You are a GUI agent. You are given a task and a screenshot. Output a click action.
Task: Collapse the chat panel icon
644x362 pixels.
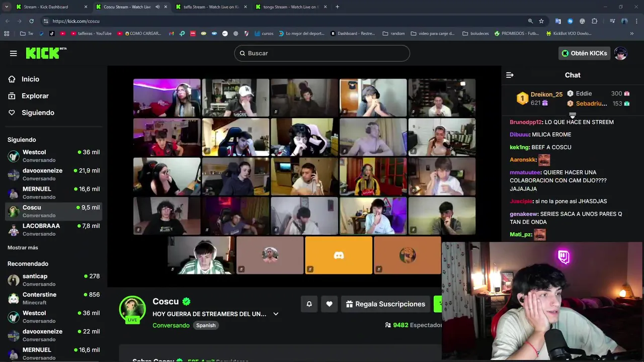pos(510,75)
